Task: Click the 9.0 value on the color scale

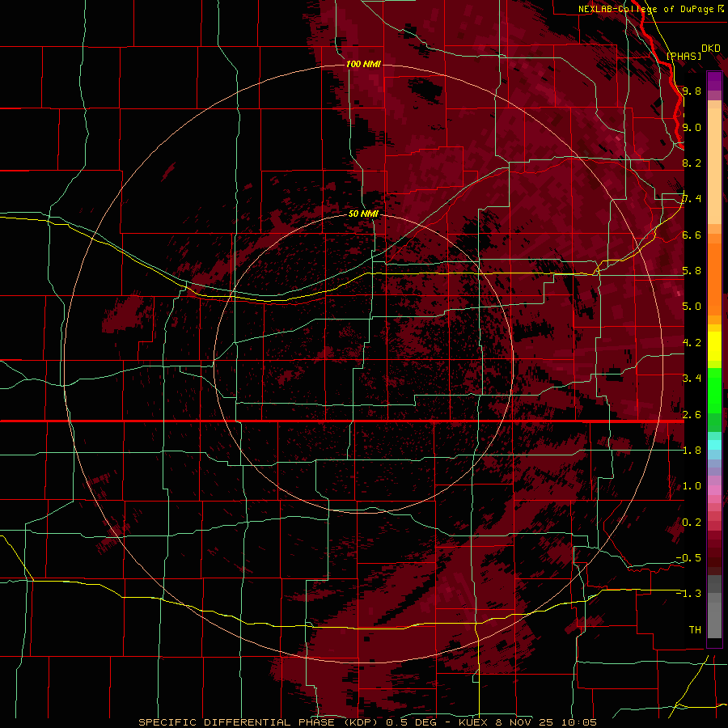Action: [692, 127]
